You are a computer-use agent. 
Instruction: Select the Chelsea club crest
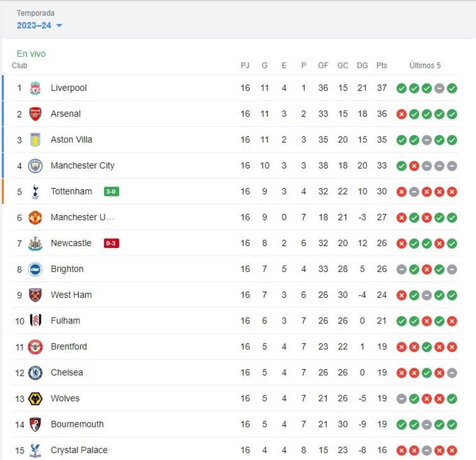pos(35,372)
